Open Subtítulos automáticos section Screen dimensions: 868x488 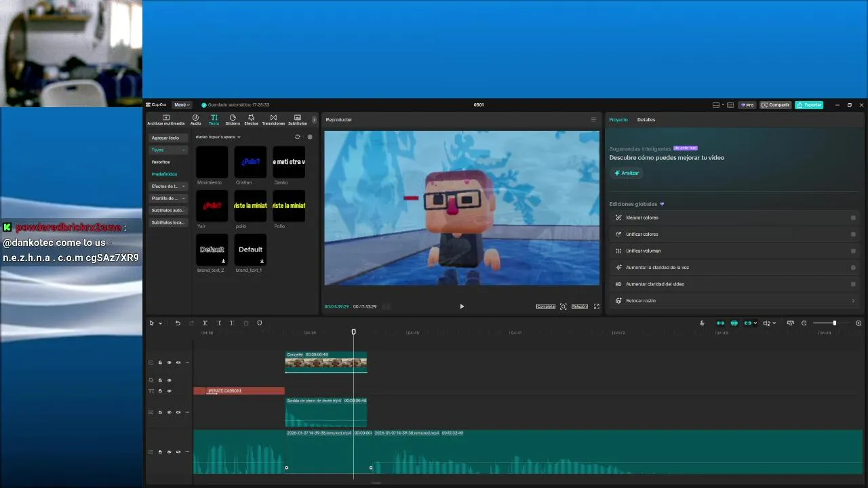pyautogui.click(x=168, y=210)
